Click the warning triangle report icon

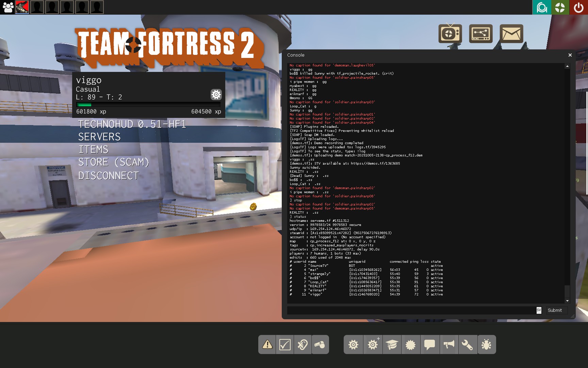(267, 345)
